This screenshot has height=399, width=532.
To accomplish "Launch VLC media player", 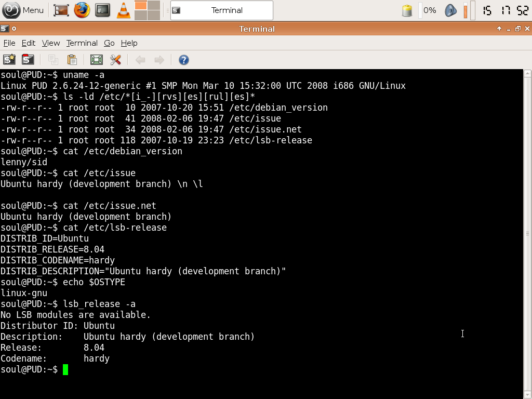I will pyautogui.click(x=124, y=10).
